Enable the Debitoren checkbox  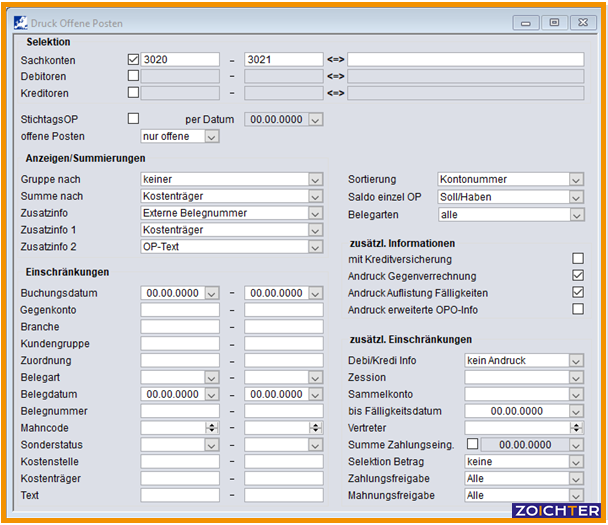(134, 76)
